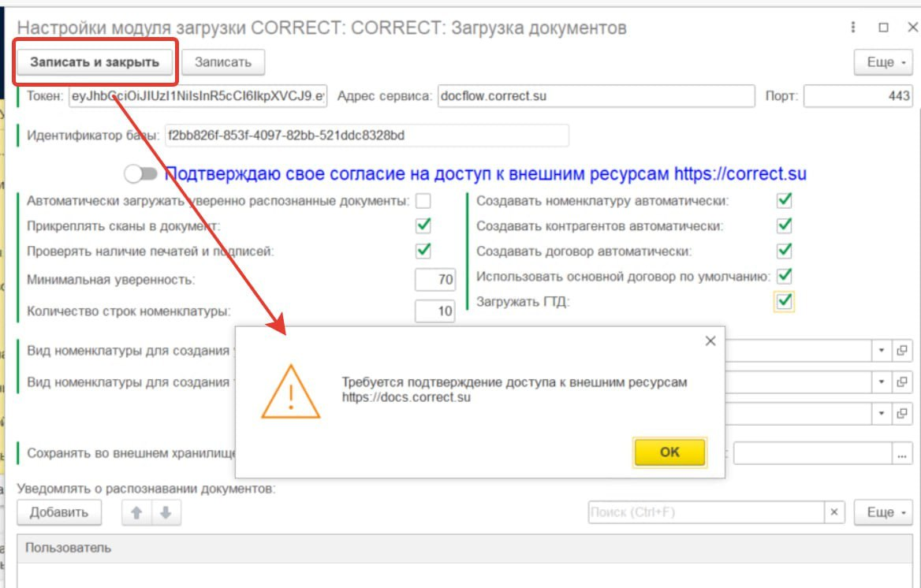921x588 pixels.
Task: Close the warning dialog with the X
Action: [710, 341]
